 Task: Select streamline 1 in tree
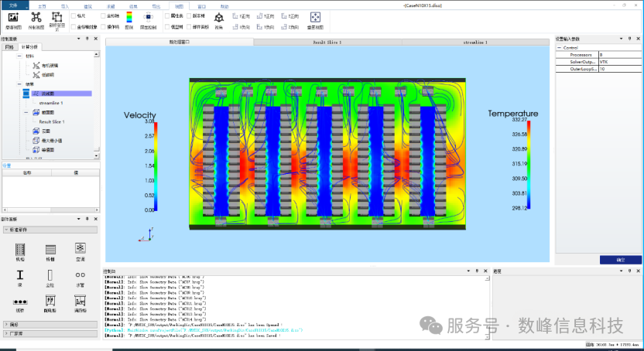(x=51, y=103)
